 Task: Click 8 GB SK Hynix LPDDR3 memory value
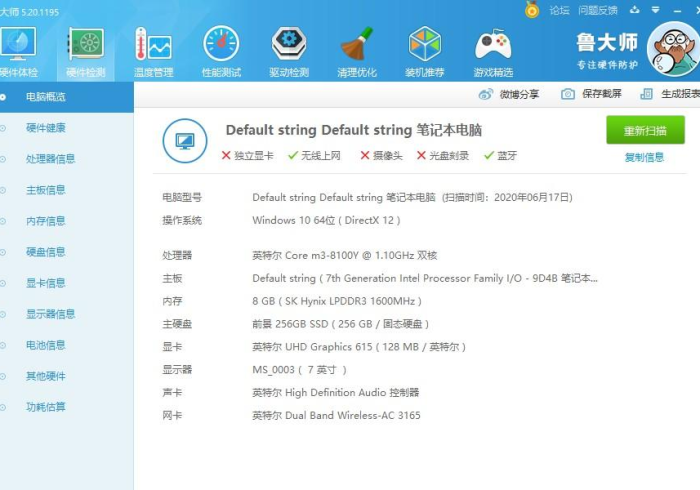coord(337,301)
